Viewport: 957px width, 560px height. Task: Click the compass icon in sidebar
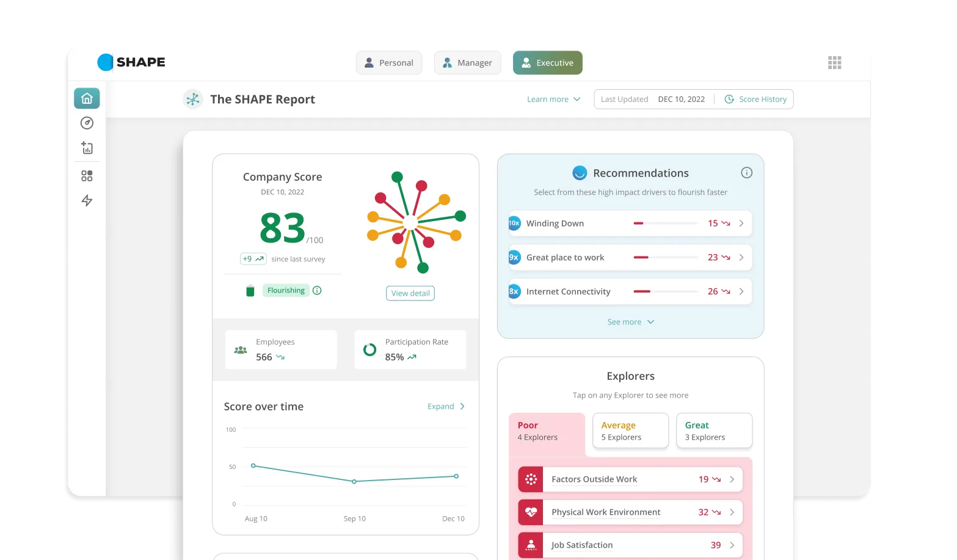point(87,123)
